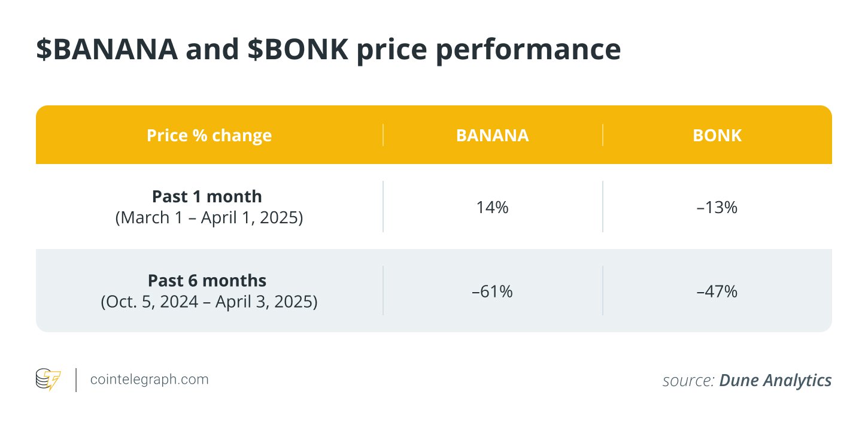
Task: Open the cointelegraph.com link
Action: [x=149, y=380]
